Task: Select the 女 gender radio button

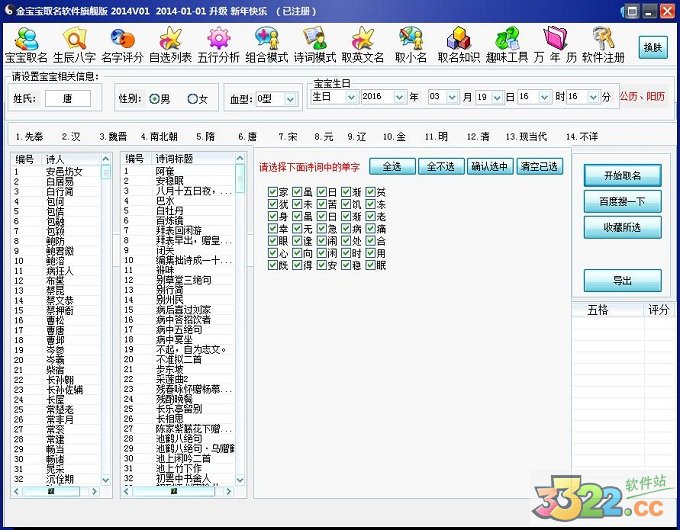Action: point(193,99)
